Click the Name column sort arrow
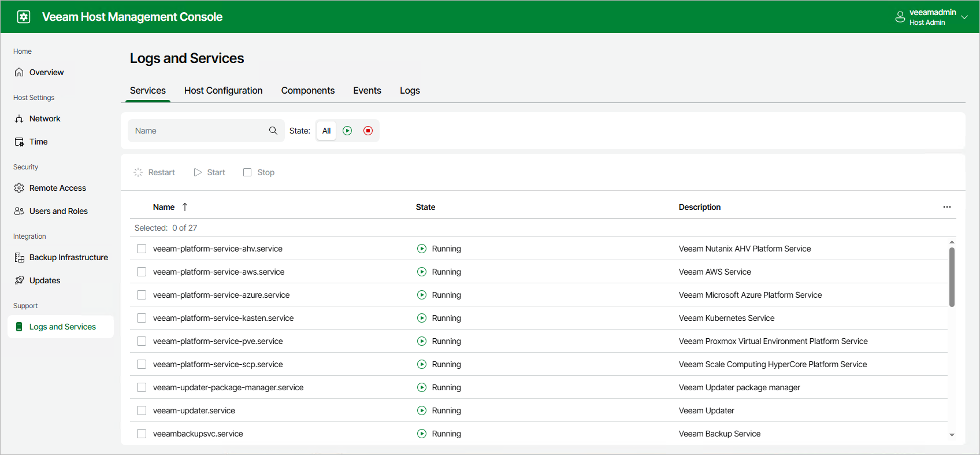The width and height of the screenshot is (980, 455). 185,207
